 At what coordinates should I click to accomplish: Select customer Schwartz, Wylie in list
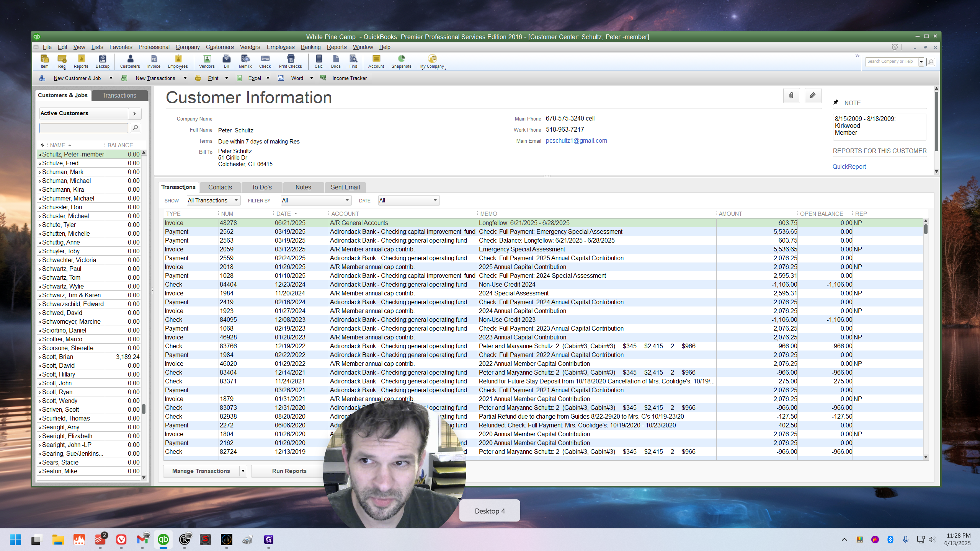point(89,286)
